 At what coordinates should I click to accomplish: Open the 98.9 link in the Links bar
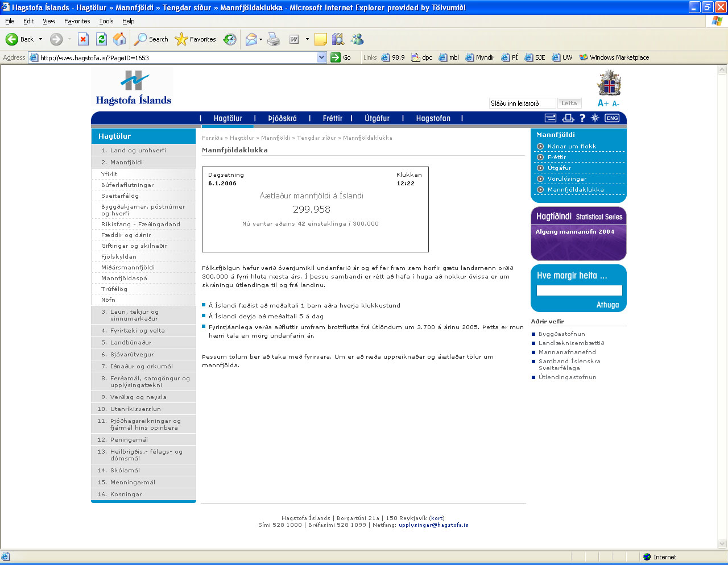point(394,57)
